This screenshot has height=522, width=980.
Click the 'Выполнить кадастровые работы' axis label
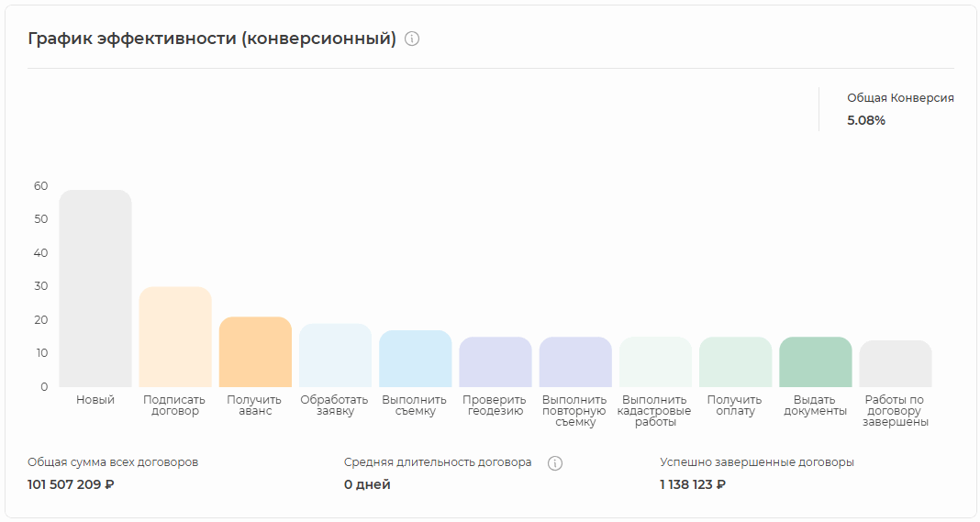pos(654,411)
